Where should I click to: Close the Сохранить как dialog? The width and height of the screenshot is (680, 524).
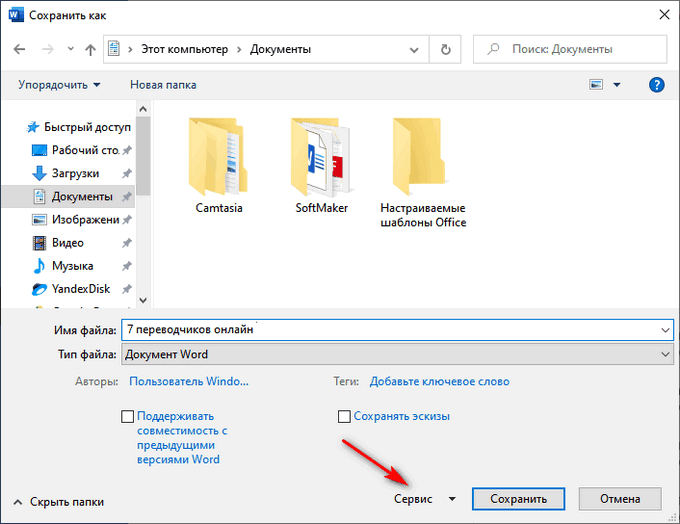(x=664, y=15)
